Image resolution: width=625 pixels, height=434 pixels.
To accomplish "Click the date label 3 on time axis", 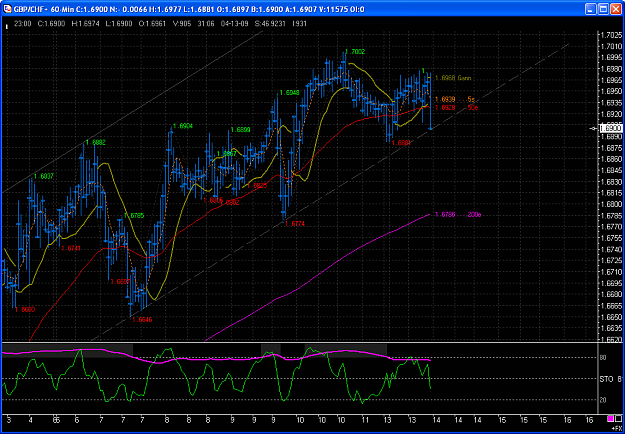I will coord(8,420).
